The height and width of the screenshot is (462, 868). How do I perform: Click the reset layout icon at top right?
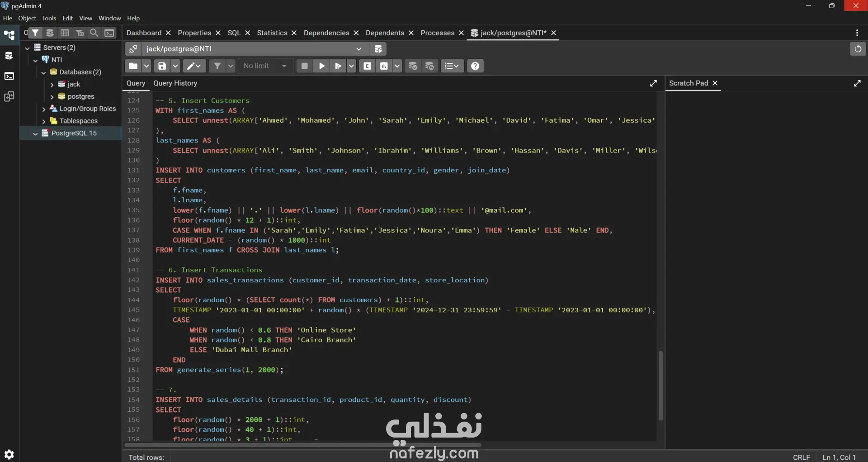pos(858,49)
